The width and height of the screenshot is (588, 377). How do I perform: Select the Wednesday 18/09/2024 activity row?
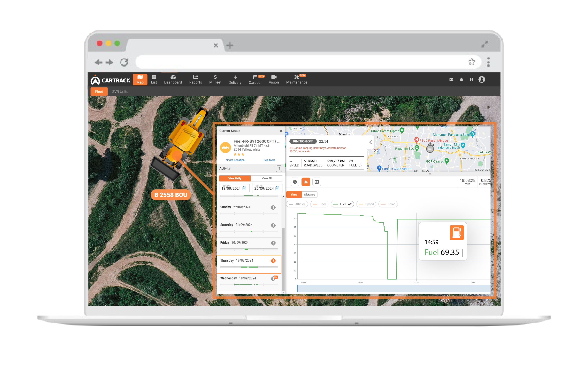coord(249,282)
